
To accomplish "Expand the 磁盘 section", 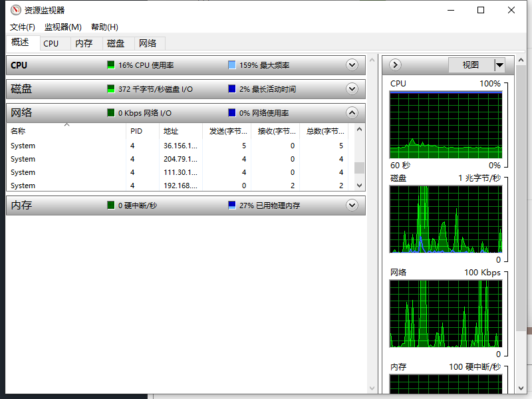I will click(x=352, y=89).
